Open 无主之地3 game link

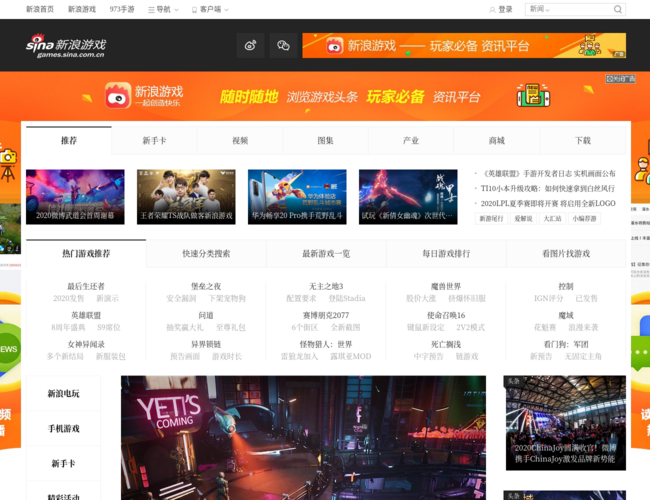[326, 286]
